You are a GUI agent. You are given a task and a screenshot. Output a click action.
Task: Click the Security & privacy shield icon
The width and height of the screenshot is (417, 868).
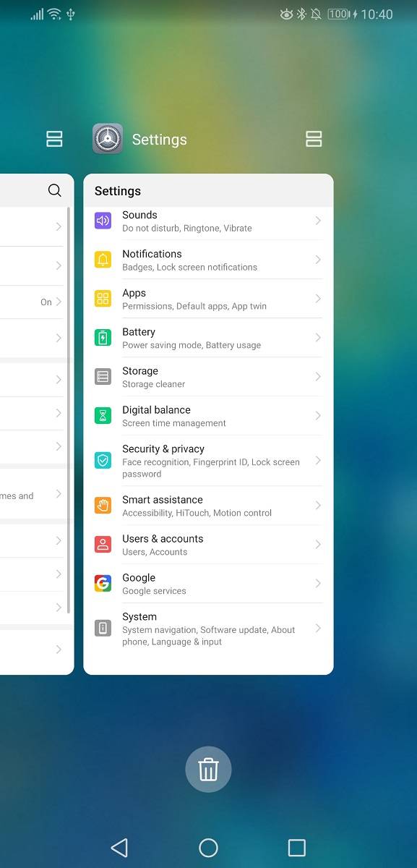click(x=103, y=461)
